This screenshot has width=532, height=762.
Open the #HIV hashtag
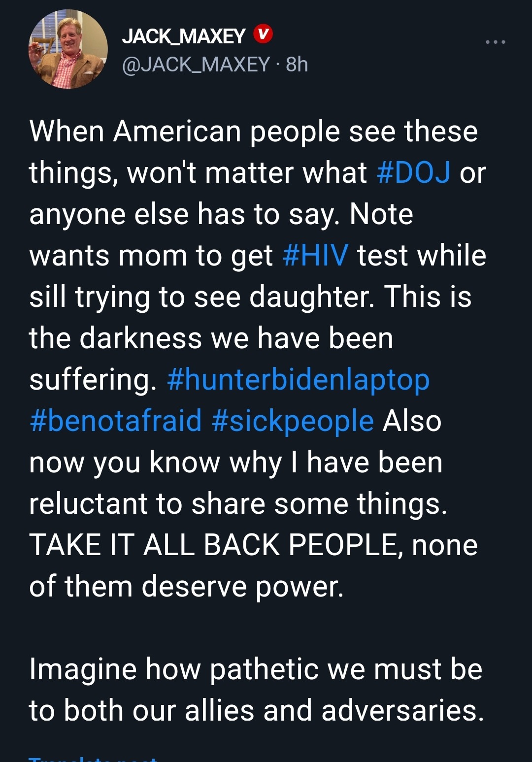316,256
